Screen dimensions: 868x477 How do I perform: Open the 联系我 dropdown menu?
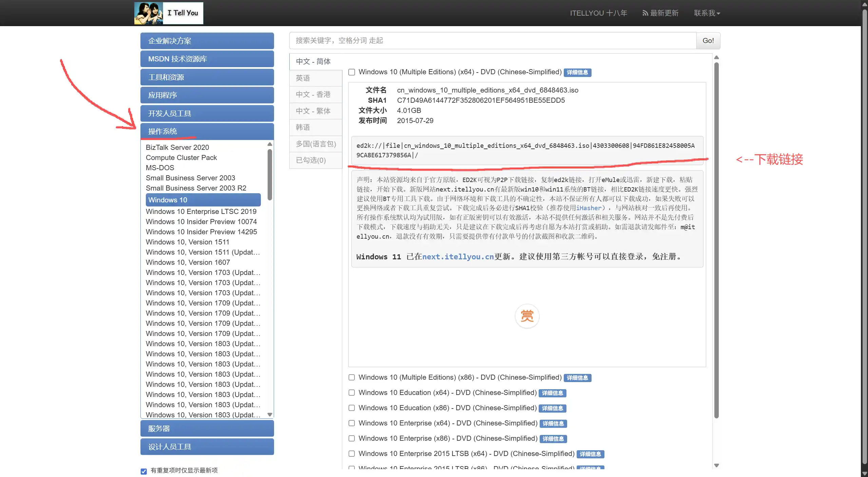point(707,13)
